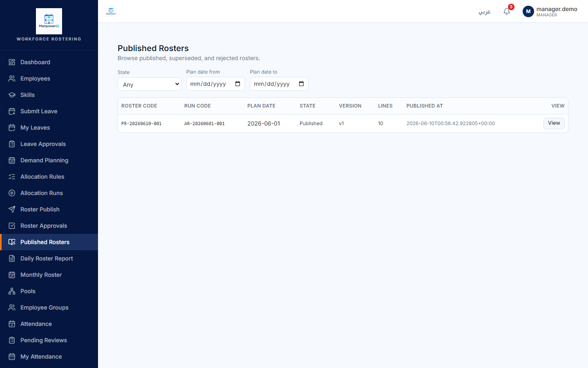Viewport: 588px width, 368px height.
Task: Switch language to Arabic
Action: tap(485, 12)
